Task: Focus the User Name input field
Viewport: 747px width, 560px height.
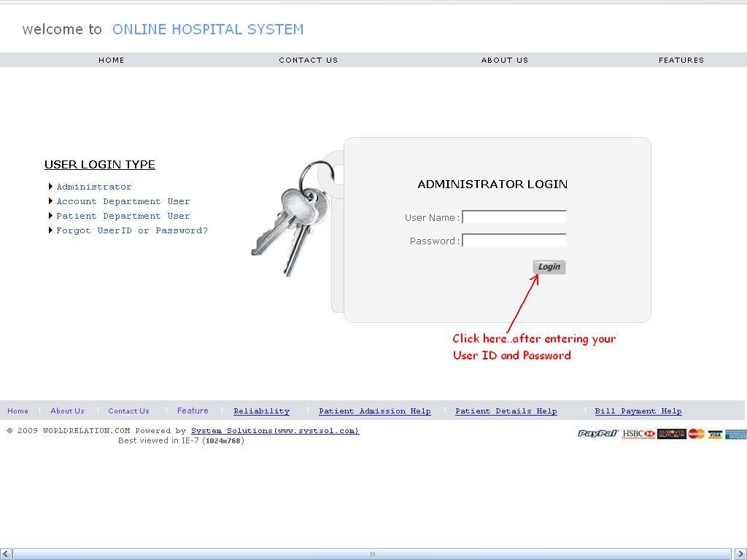Action: point(514,217)
